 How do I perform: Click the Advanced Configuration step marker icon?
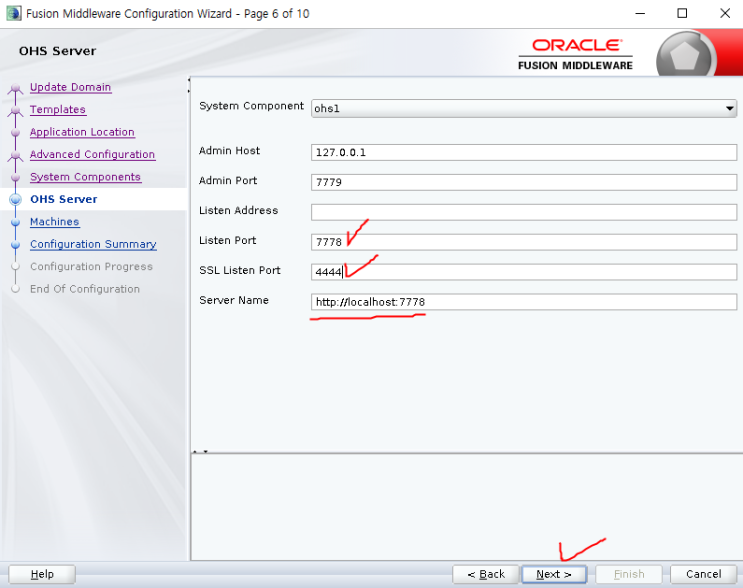click(15, 155)
